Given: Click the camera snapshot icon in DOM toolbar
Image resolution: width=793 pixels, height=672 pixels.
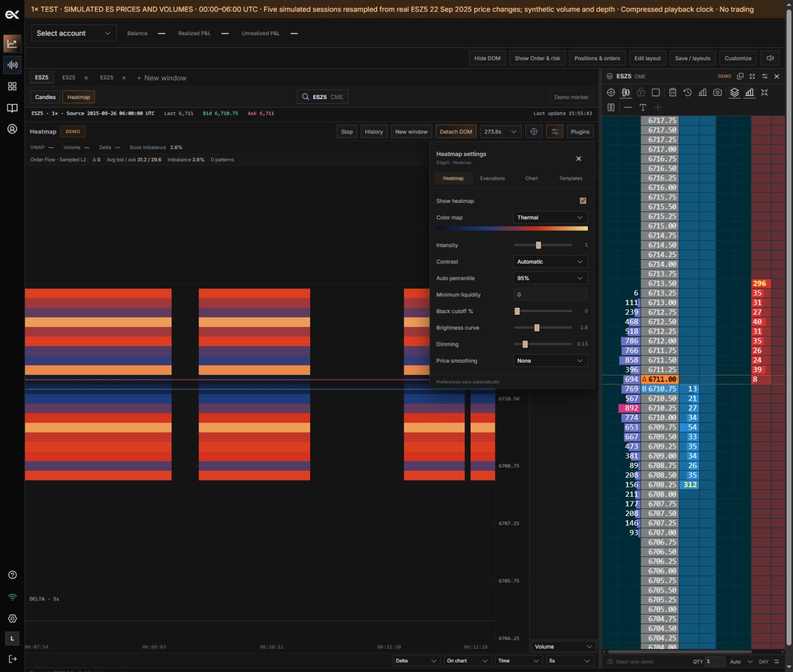Looking at the screenshot, I should [x=718, y=93].
